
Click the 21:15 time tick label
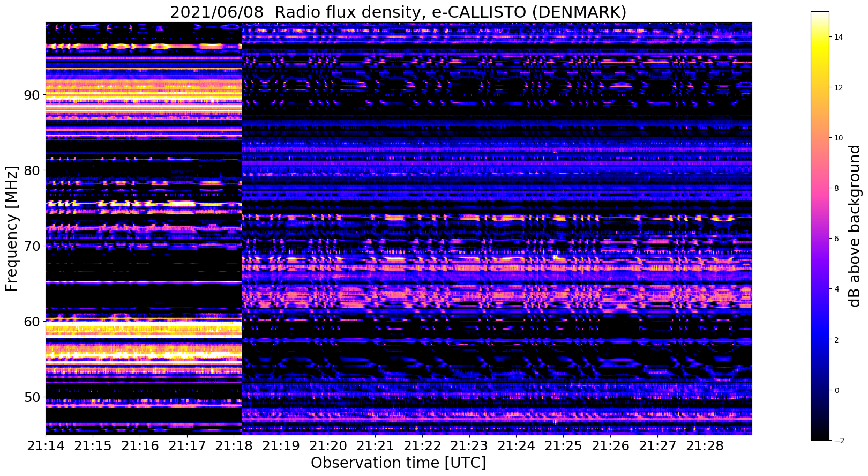[93, 446]
